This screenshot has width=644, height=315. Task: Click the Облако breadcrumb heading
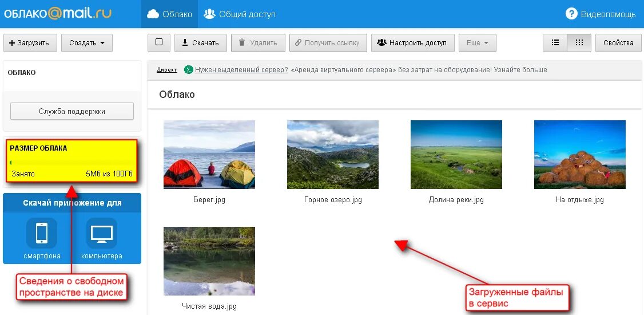click(x=177, y=94)
